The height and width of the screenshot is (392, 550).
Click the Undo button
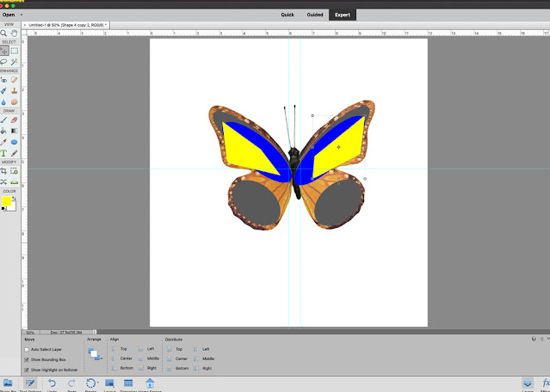tap(53, 384)
